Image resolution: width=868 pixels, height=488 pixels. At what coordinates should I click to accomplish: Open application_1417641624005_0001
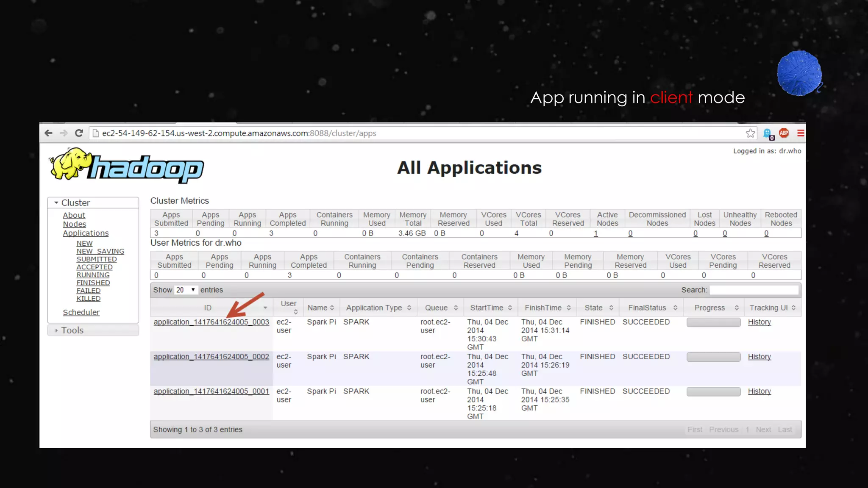211,391
